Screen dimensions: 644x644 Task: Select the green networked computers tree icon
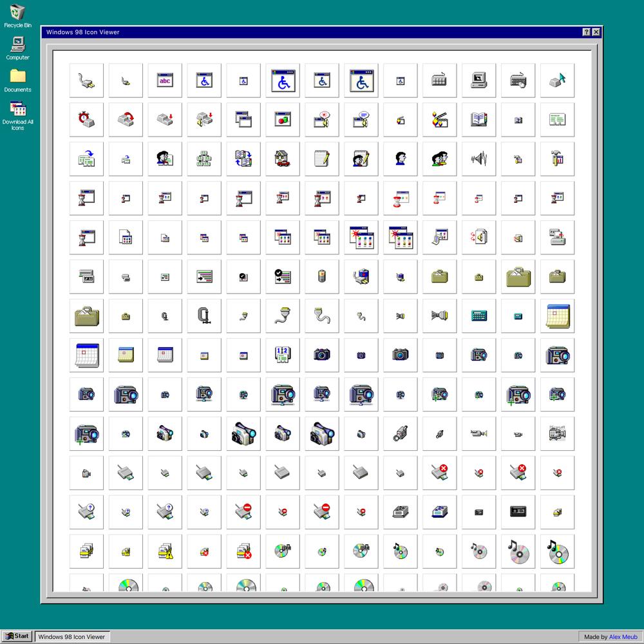(x=204, y=158)
